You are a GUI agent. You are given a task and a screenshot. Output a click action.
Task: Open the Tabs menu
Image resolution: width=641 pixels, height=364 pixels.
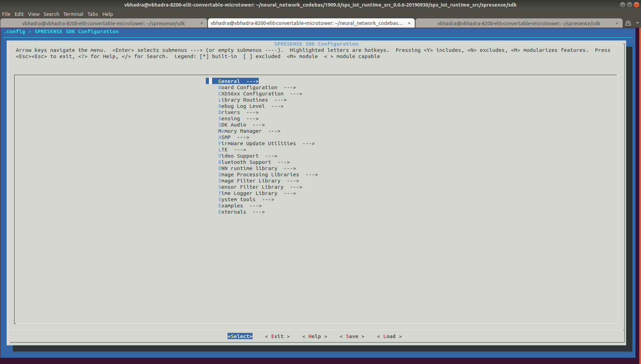pyautogui.click(x=92, y=14)
